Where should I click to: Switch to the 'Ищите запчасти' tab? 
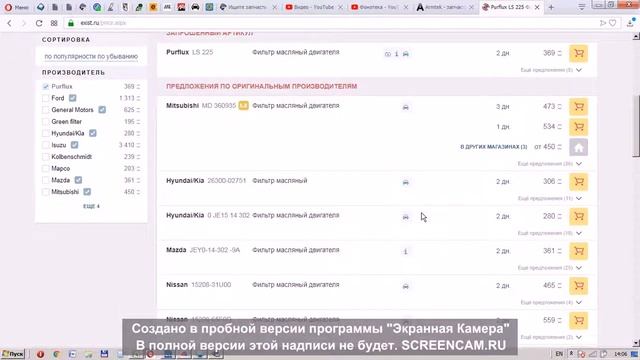(248, 7)
